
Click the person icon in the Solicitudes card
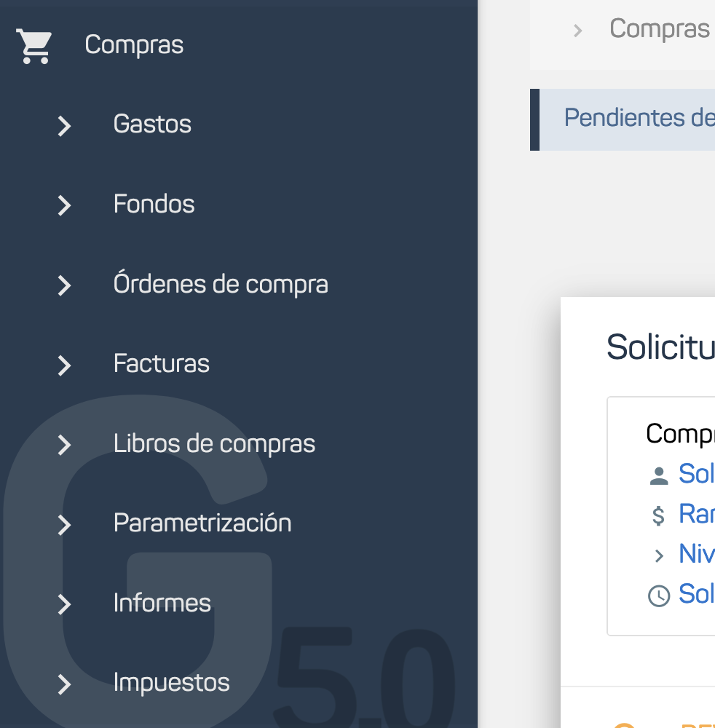click(x=658, y=476)
